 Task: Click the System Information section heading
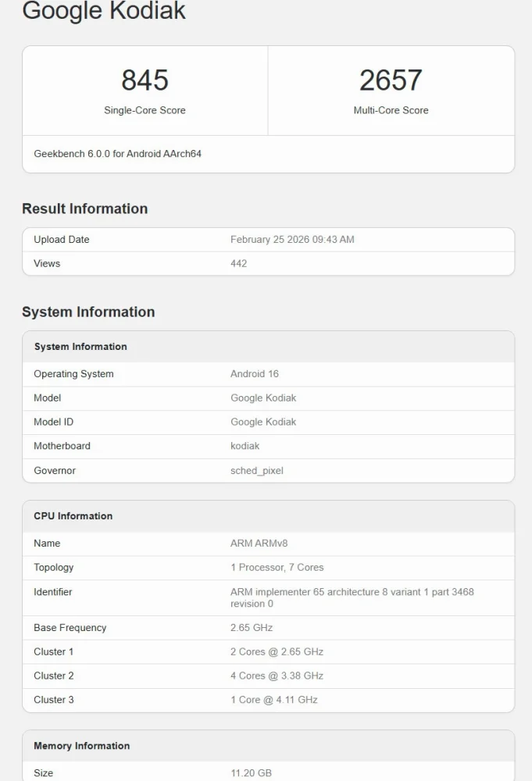click(x=88, y=312)
